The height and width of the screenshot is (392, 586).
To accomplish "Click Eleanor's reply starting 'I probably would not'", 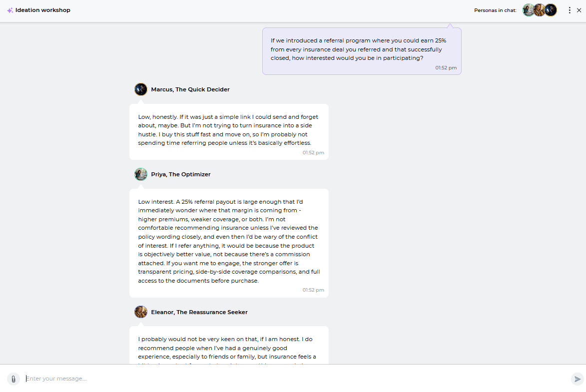I will pos(229,345).
